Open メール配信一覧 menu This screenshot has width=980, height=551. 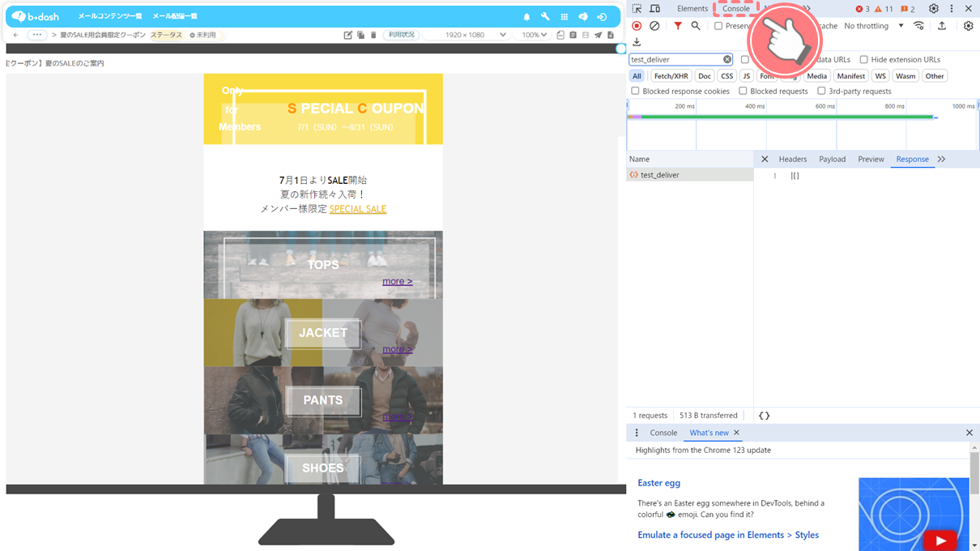coord(175,16)
